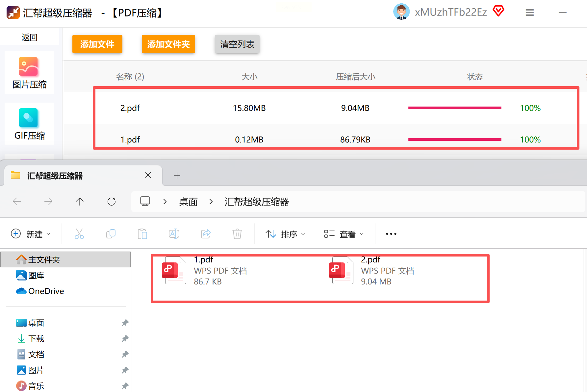Click the 添加文件 button
The height and width of the screenshot is (392, 587).
click(x=97, y=44)
